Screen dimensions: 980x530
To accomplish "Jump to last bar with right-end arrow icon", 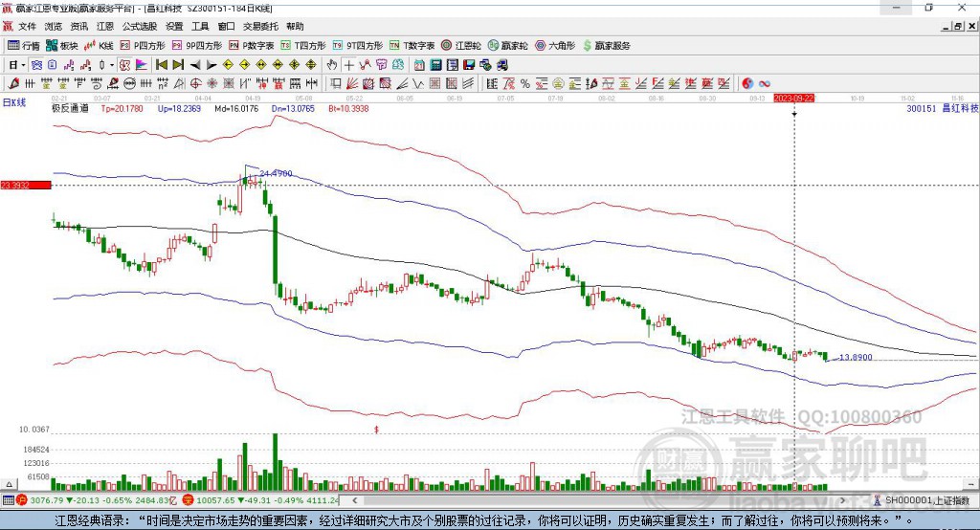I will click(178, 65).
